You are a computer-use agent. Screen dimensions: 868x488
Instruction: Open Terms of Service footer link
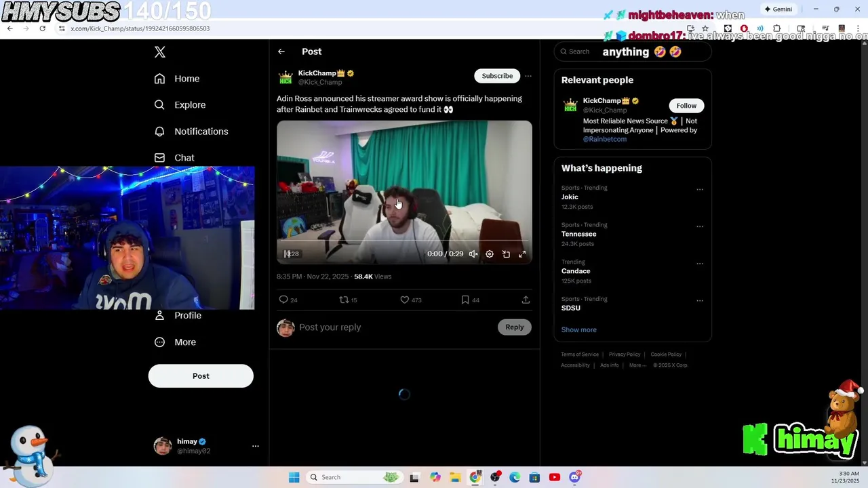pos(580,354)
